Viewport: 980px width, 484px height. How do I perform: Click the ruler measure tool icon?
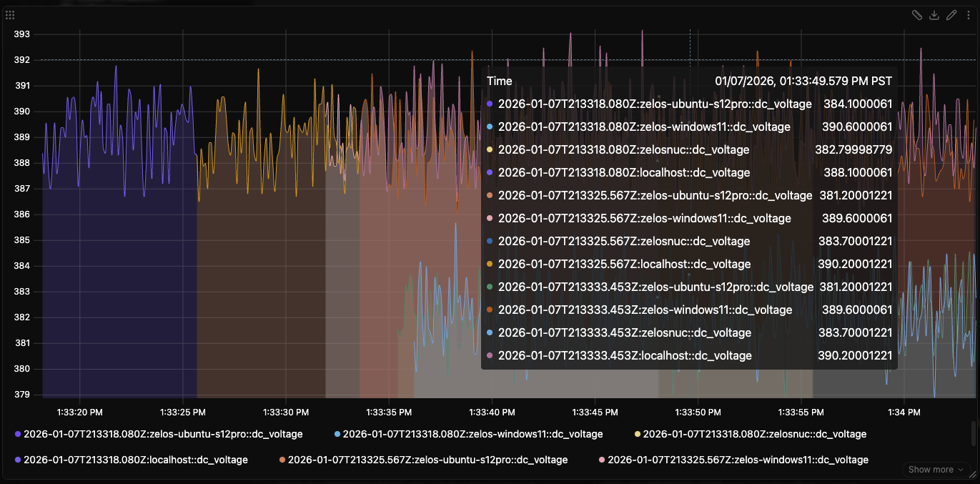point(917,15)
